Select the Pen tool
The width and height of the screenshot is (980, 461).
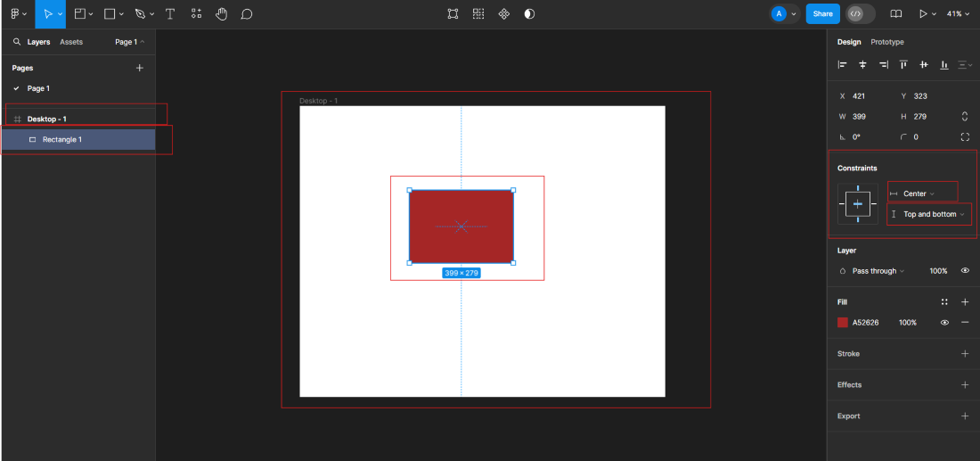pyautogui.click(x=140, y=13)
